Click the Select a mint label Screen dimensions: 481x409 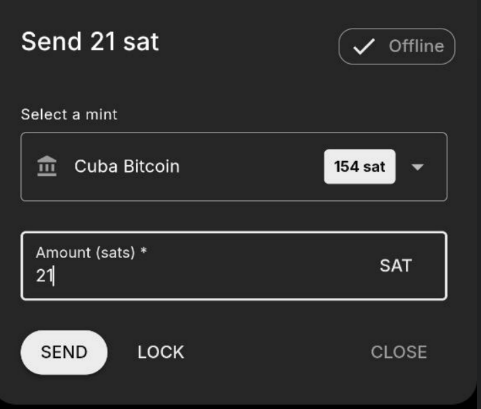pyautogui.click(x=69, y=114)
